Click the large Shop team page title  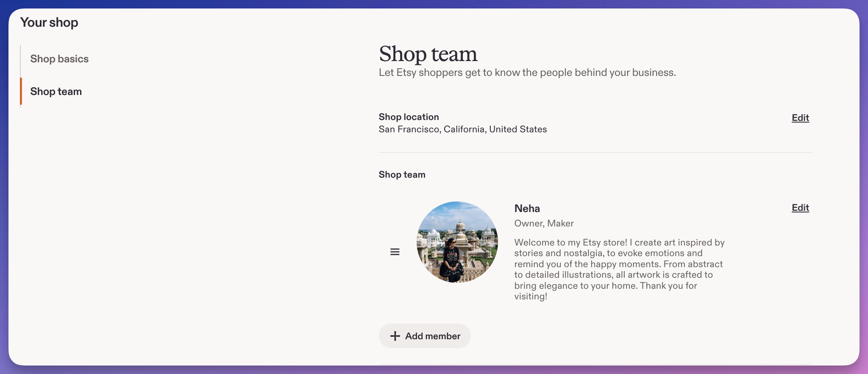pos(428,54)
